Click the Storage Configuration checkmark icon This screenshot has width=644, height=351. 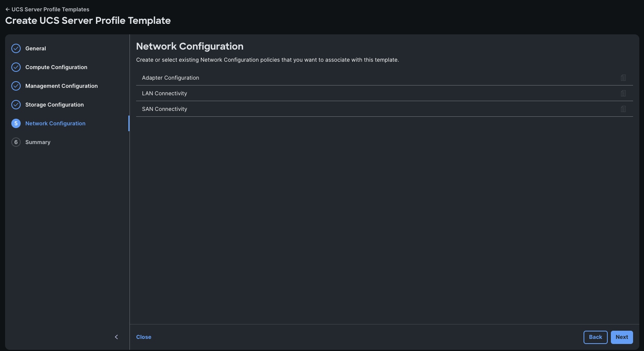16,105
